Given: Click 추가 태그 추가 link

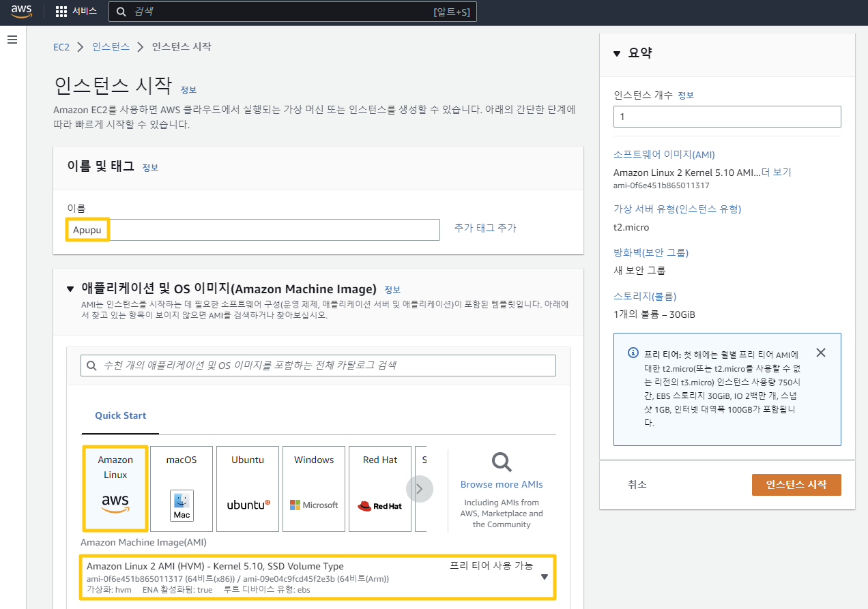Looking at the screenshot, I should 485,228.
